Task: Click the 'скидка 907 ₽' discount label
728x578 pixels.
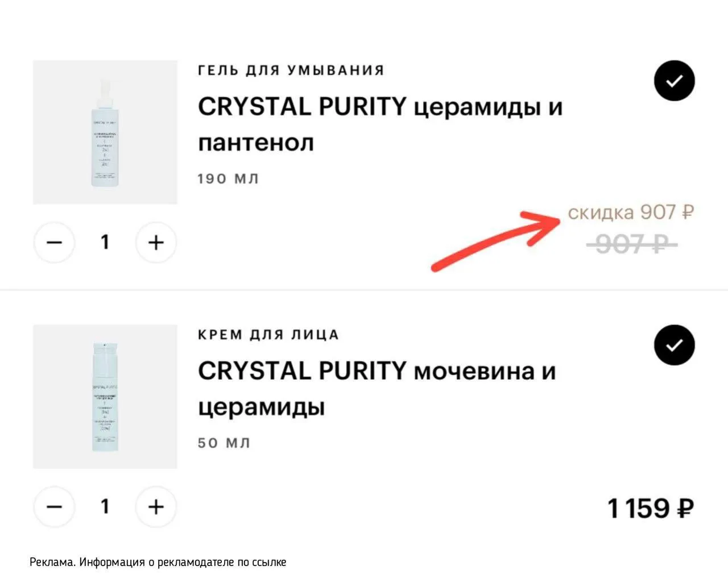Action: pos(631,212)
